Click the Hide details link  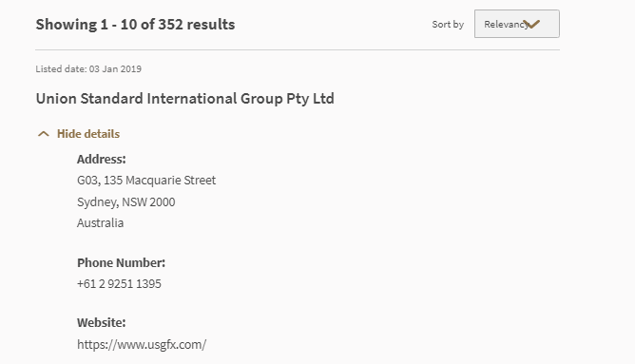click(x=88, y=134)
